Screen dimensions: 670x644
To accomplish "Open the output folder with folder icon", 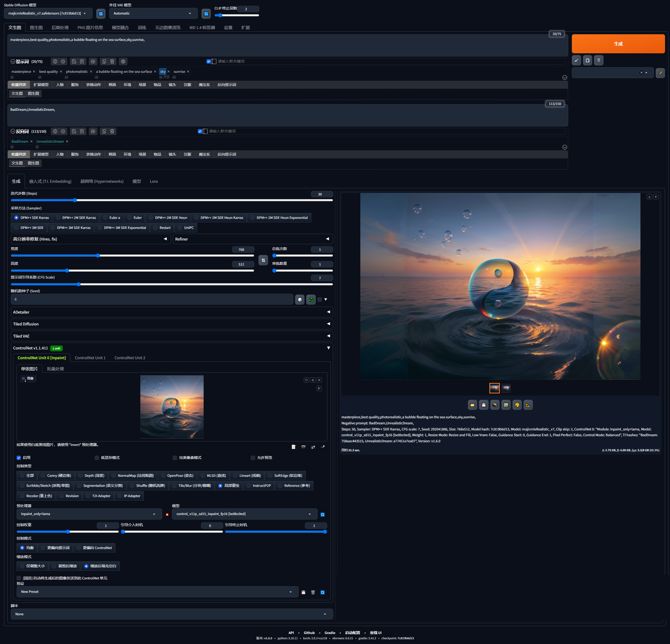I will pos(472,405).
